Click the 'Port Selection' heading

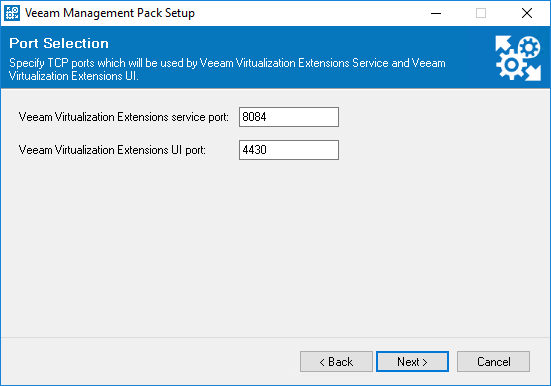[59, 43]
